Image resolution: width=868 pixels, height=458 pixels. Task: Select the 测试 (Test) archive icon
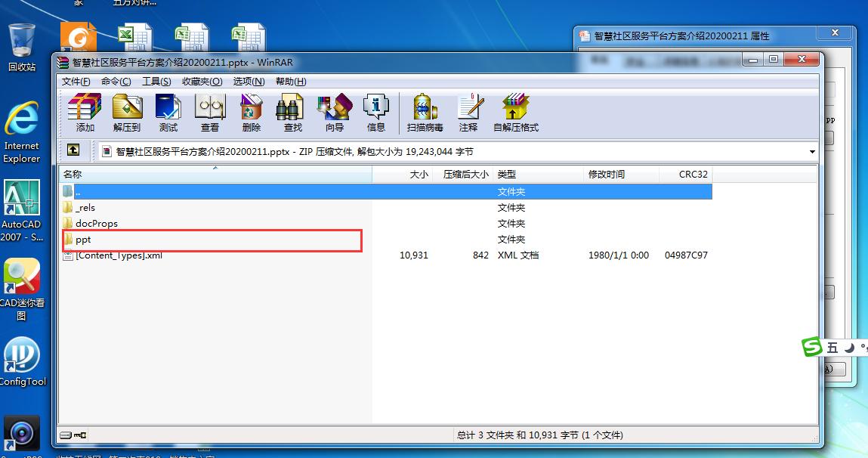[168, 112]
